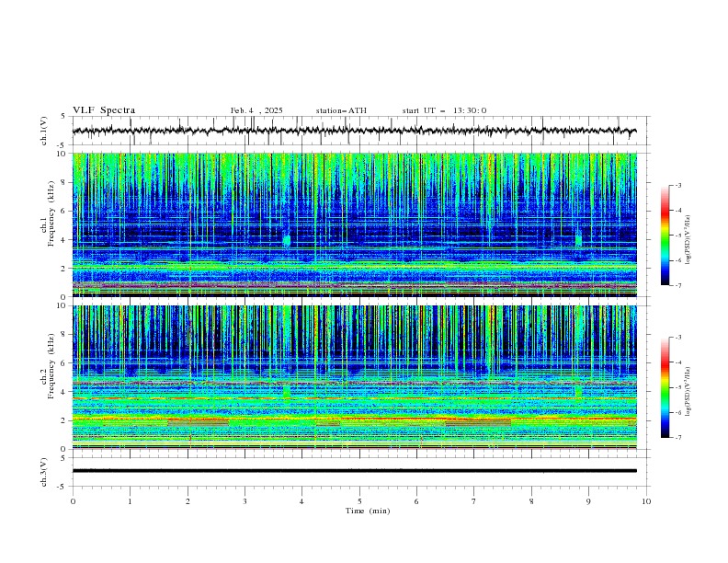Image resolution: width=728 pixels, height=563 pixels.
Task: Select the ch.1 colorbar "log(PSD)(V²/Hz)" label
Action: click(x=688, y=240)
